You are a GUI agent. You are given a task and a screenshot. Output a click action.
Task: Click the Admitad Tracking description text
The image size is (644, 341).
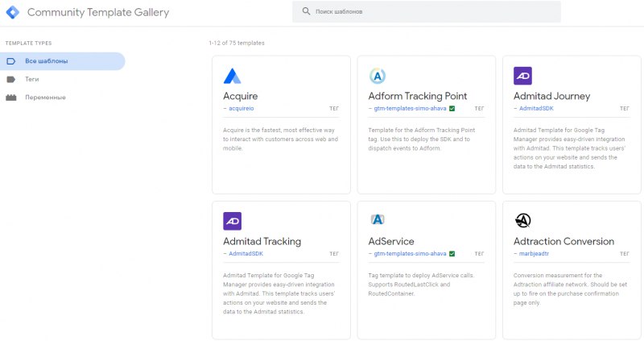(279, 293)
